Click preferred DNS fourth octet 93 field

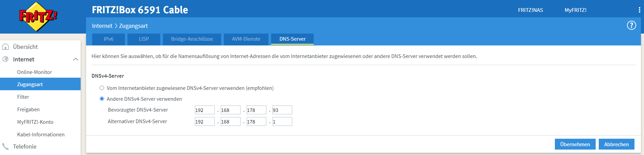(x=282, y=110)
